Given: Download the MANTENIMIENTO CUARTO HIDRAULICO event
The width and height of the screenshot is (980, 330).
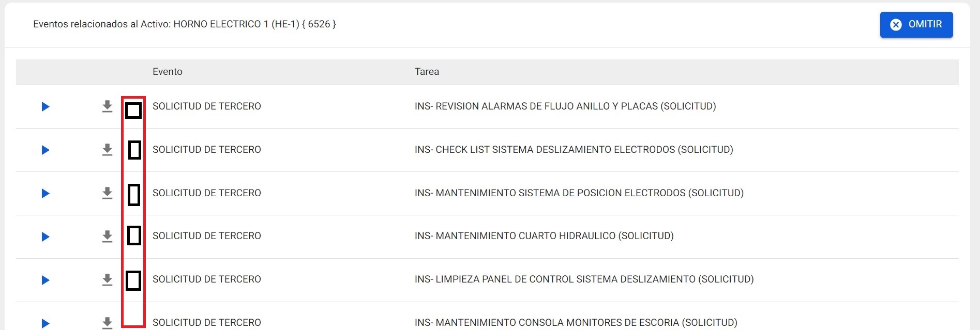Looking at the screenshot, I should (107, 237).
